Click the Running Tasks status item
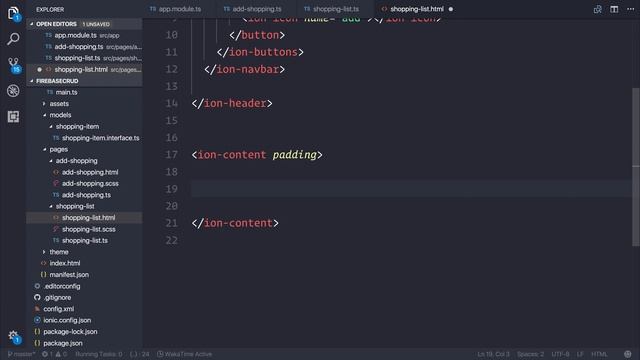This screenshot has width=640, height=360. point(98,354)
